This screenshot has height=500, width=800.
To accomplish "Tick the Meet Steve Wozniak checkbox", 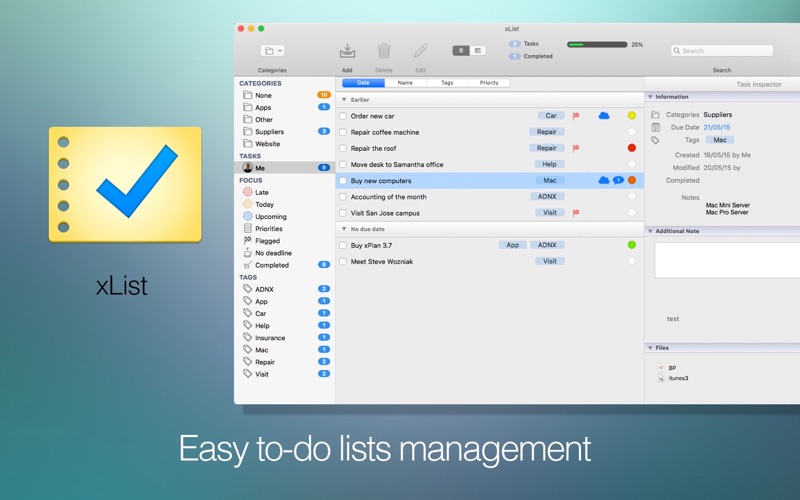I will (x=343, y=262).
